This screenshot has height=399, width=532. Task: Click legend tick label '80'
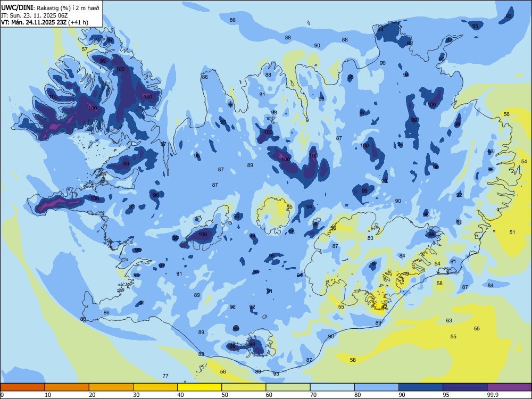[x=358, y=395]
